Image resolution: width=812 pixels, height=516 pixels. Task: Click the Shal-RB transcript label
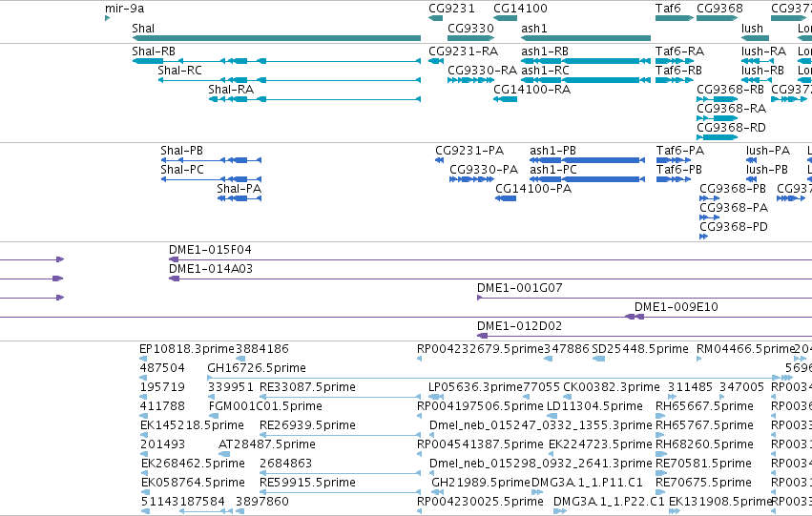[154, 52]
